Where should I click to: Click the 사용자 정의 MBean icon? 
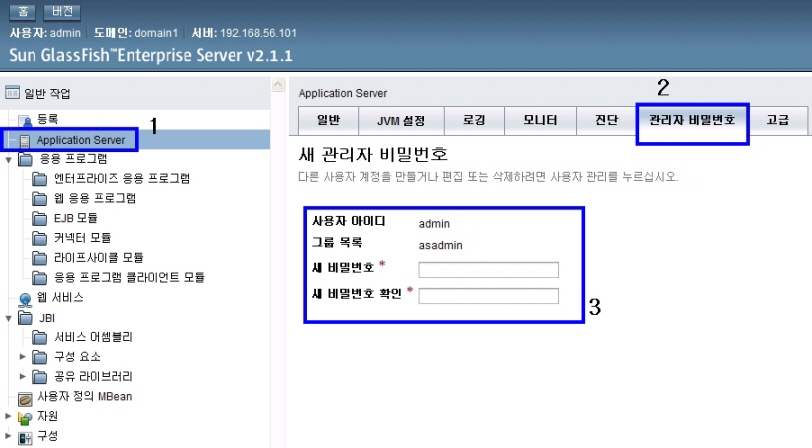tap(25, 398)
